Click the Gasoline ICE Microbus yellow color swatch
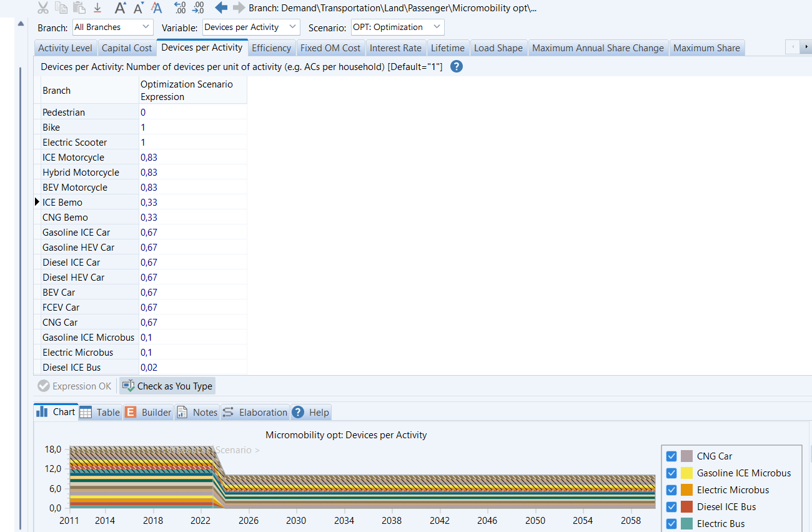Image resolution: width=812 pixels, height=532 pixels. (x=686, y=473)
